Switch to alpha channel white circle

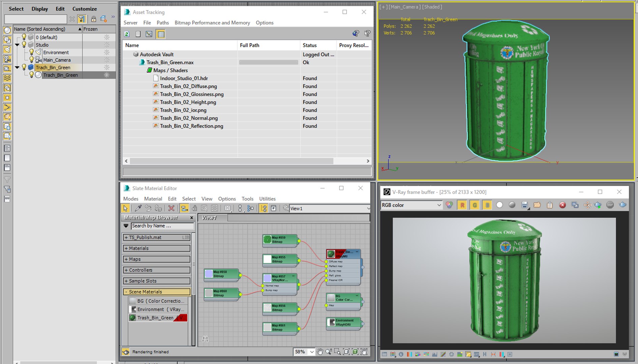point(499,205)
